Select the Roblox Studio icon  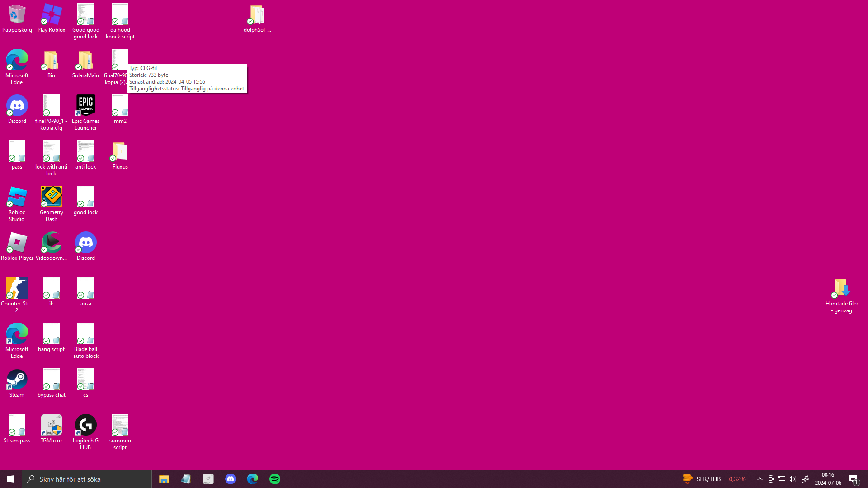[x=17, y=204]
